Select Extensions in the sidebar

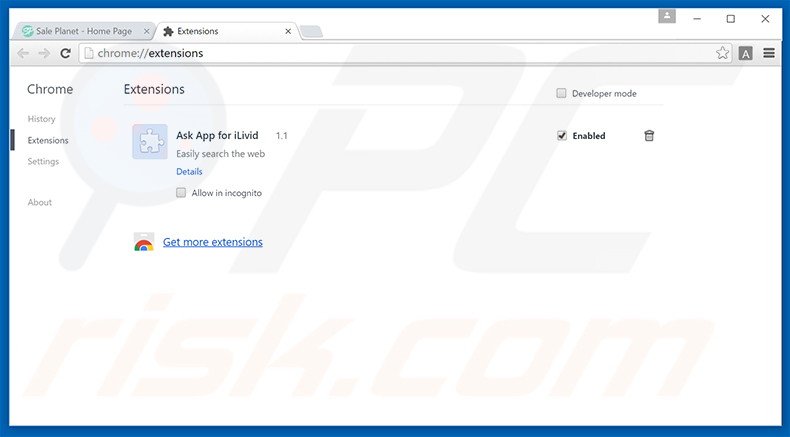pyautogui.click(x=48, y=140)
